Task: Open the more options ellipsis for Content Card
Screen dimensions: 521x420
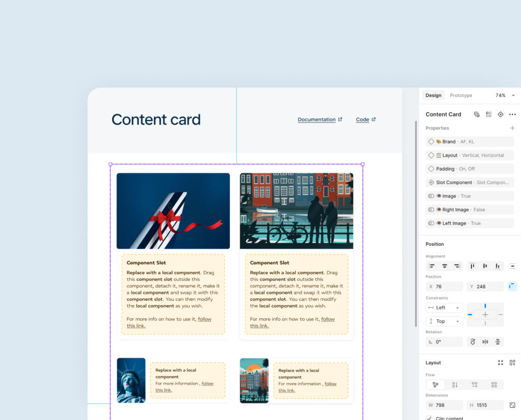Action: click(x=512, y=114)
